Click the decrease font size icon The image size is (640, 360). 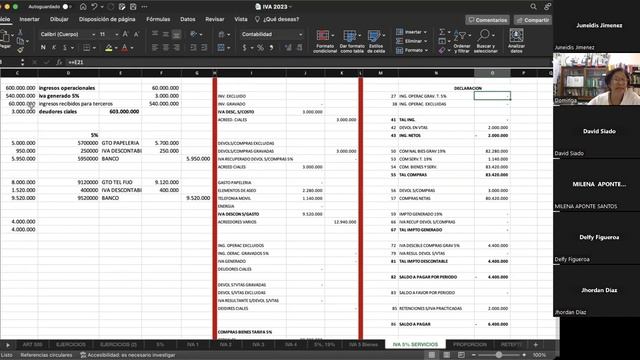click(x=136, y=34)
